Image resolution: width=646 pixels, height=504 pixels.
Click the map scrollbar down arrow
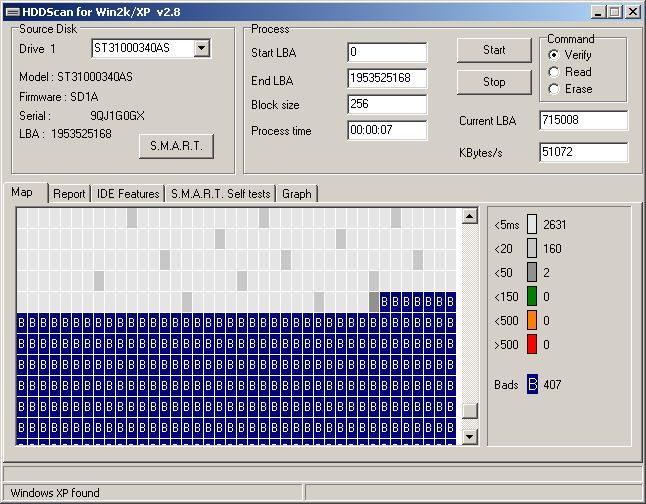[x=470, y=436]
